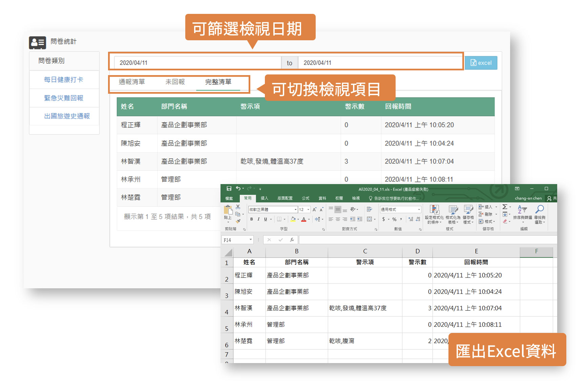The width and height of the screenshot is (588, 381).
Task: Open the 插入 ribbon tab in Excel
Action: pyautogui.click(x=264, y=198)
